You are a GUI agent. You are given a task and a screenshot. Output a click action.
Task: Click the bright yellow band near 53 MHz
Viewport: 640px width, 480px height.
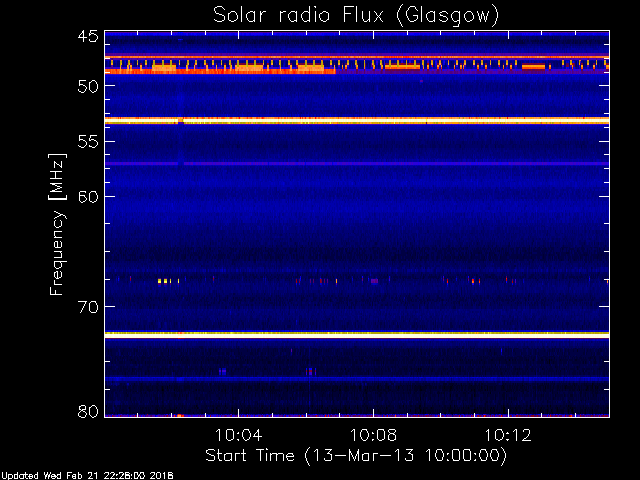point(357,120)
